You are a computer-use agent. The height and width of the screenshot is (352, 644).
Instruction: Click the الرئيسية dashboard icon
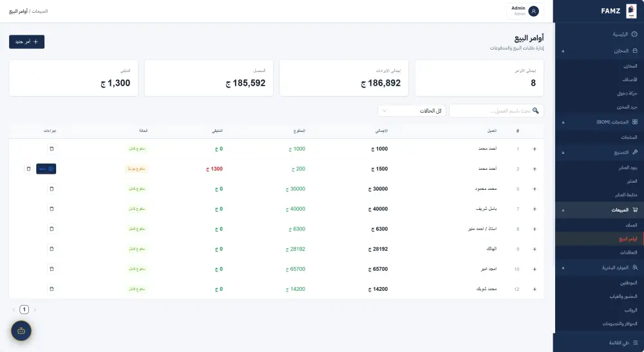(x=634, y=34)
